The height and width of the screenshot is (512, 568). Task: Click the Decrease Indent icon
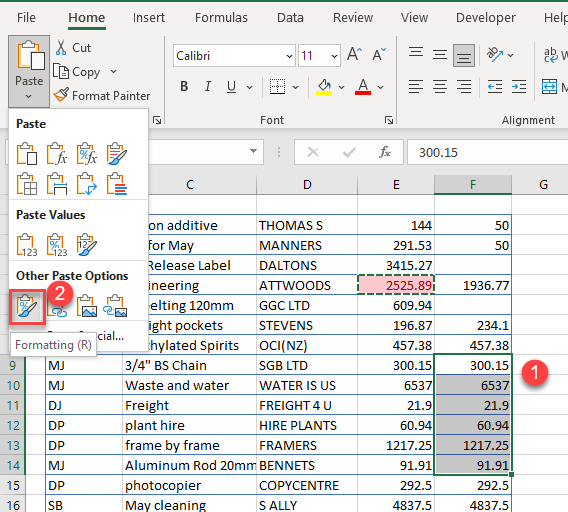495,87
